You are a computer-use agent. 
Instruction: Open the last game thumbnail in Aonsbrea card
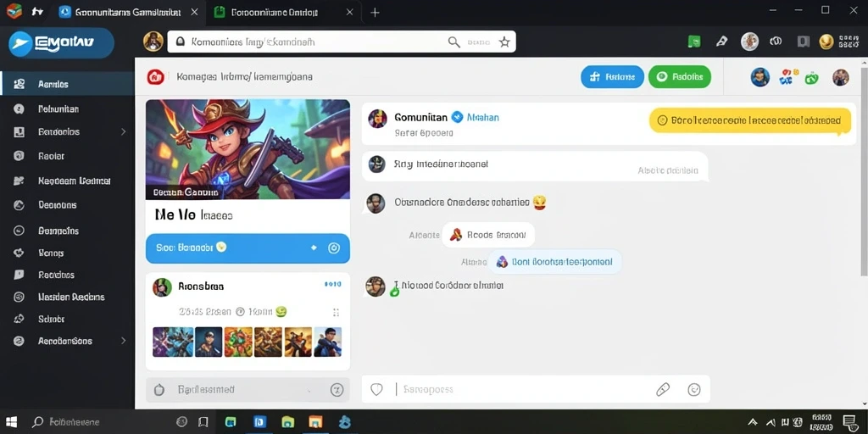328,342
